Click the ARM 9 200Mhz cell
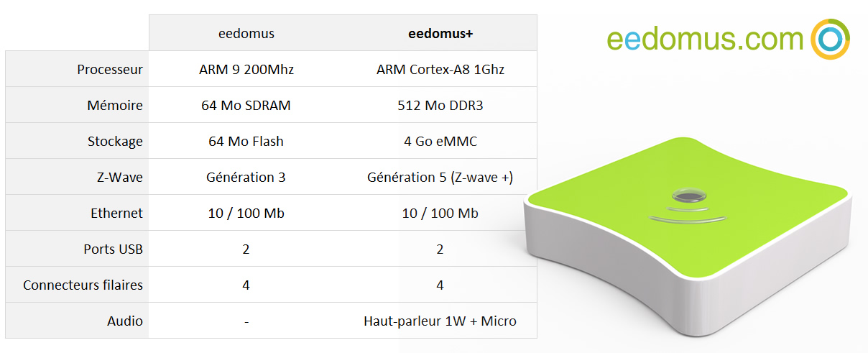The width and height of the screenshot is (868, 353). 246,70
